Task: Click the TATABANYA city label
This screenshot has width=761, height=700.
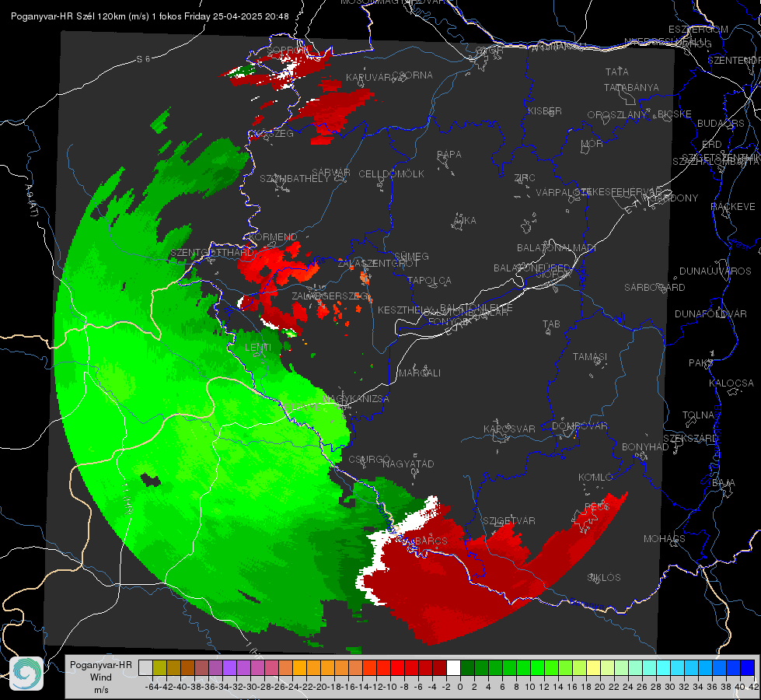Action: [x=631, y=87]
